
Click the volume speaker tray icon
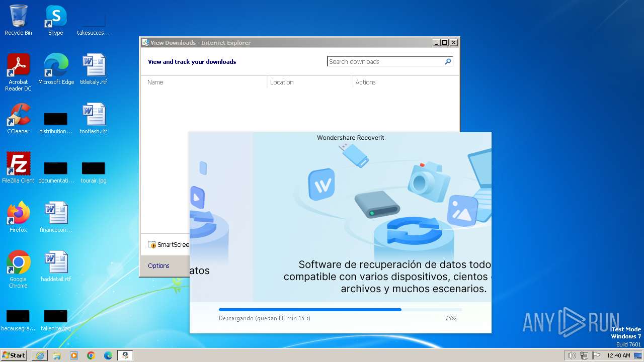[x=572, y=355]
